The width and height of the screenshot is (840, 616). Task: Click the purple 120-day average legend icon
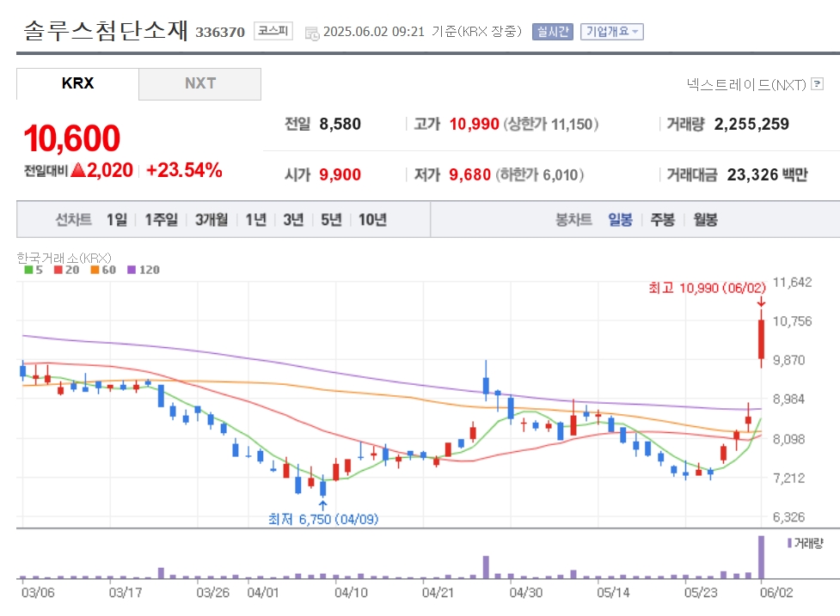tap(132, 270)
